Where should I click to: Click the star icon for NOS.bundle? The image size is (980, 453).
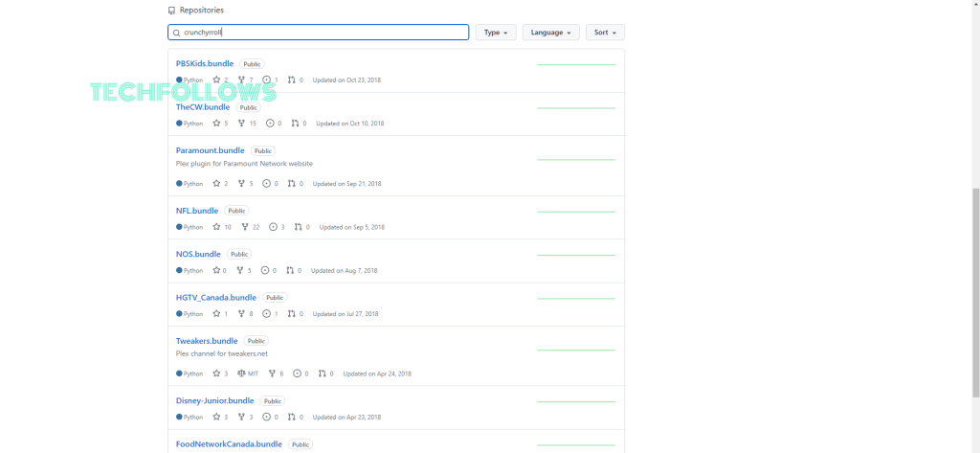[x=217, y=270]
